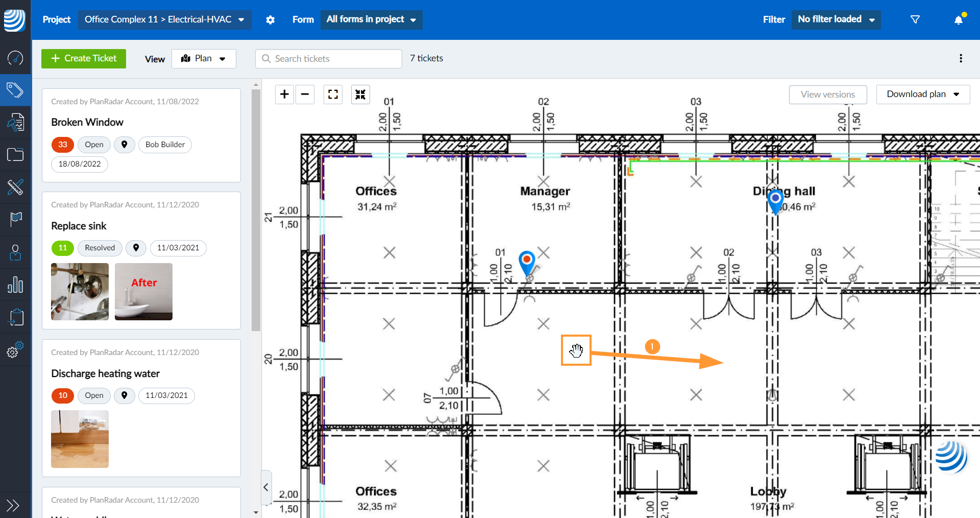The height and width of the screenshot is (518, 980).
Task: Click the View versions button
Action: [x=828, y=95]
